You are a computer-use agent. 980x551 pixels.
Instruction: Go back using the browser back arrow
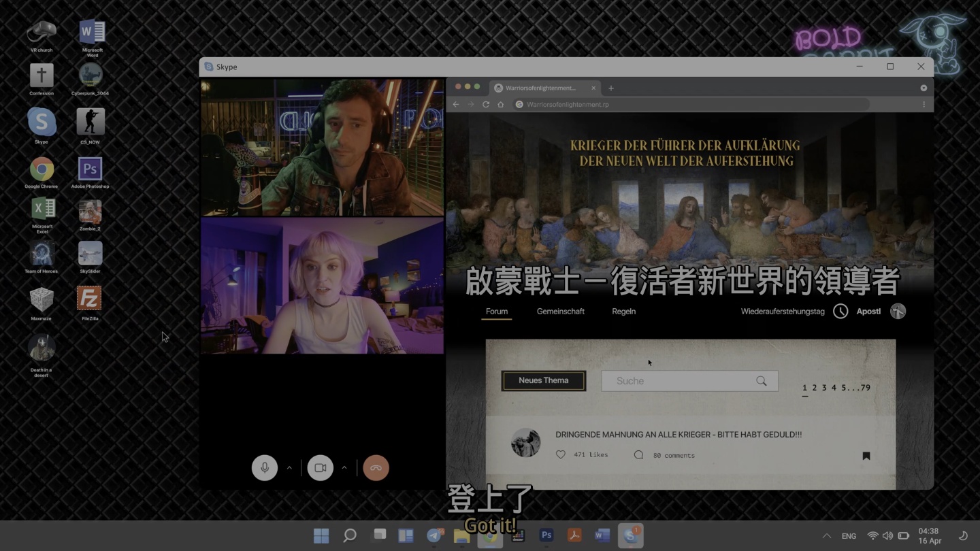point(456,105)
